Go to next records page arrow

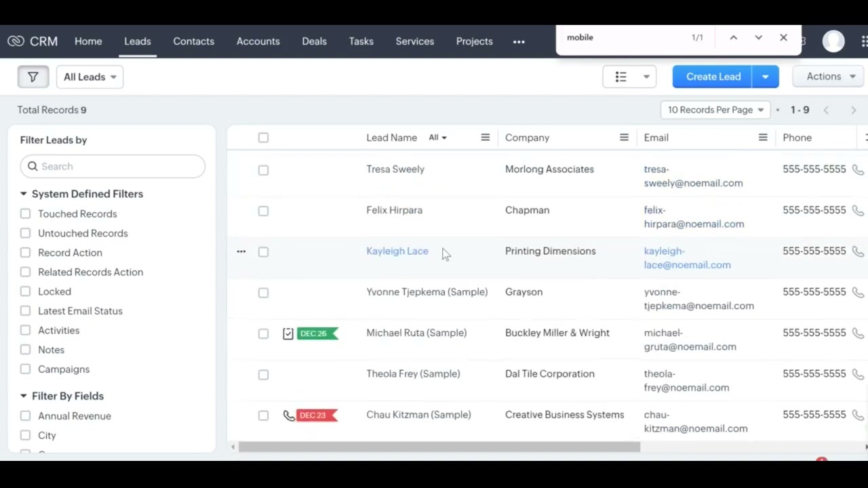853,110
